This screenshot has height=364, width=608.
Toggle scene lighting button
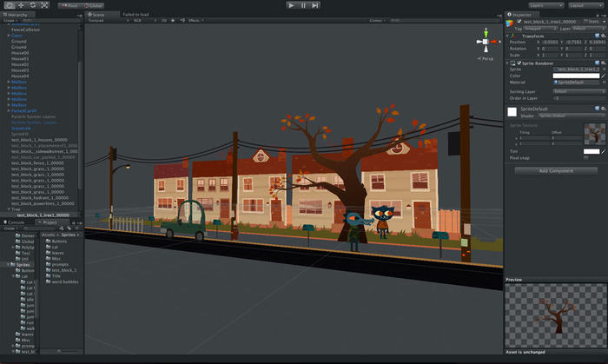pyautogui.click(x=173, y=21)
